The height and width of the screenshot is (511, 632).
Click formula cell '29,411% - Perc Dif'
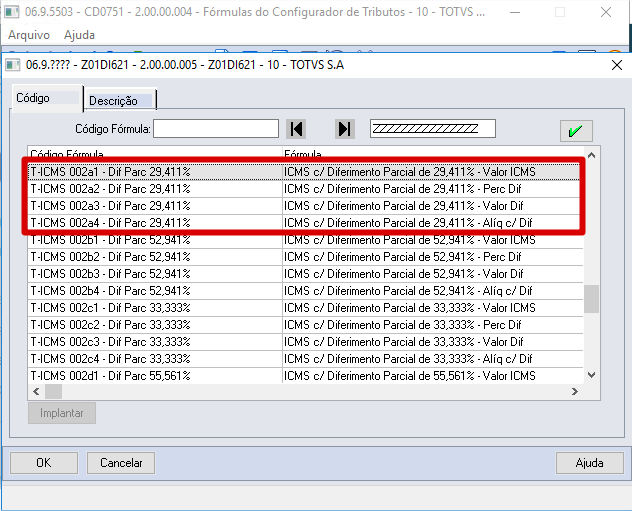click(432, 189)
